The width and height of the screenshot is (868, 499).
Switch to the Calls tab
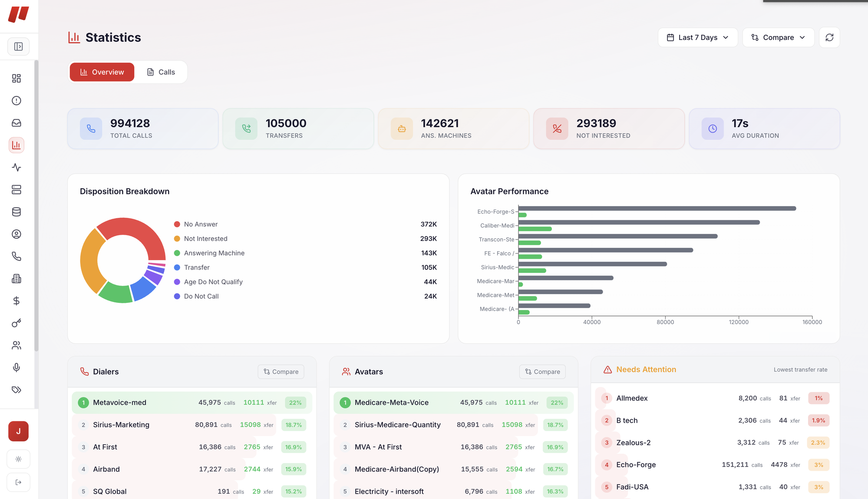(x=161, y=72)
